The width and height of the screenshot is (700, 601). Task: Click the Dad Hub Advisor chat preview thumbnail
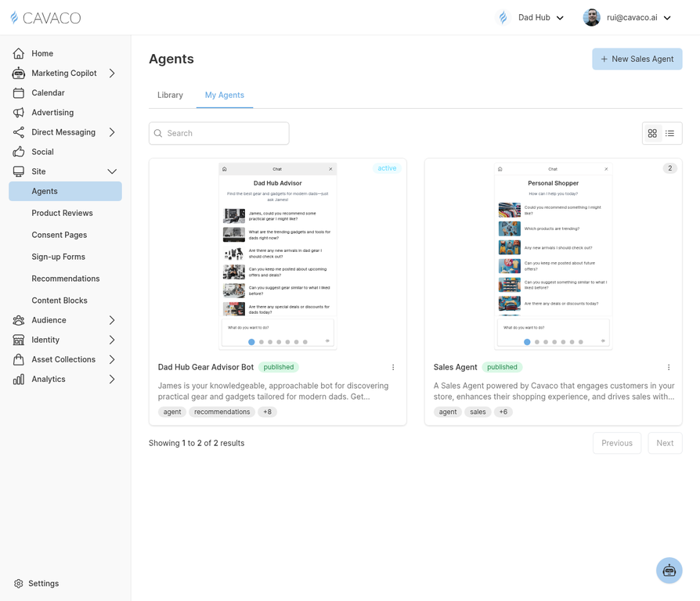[x=278, y=256]
